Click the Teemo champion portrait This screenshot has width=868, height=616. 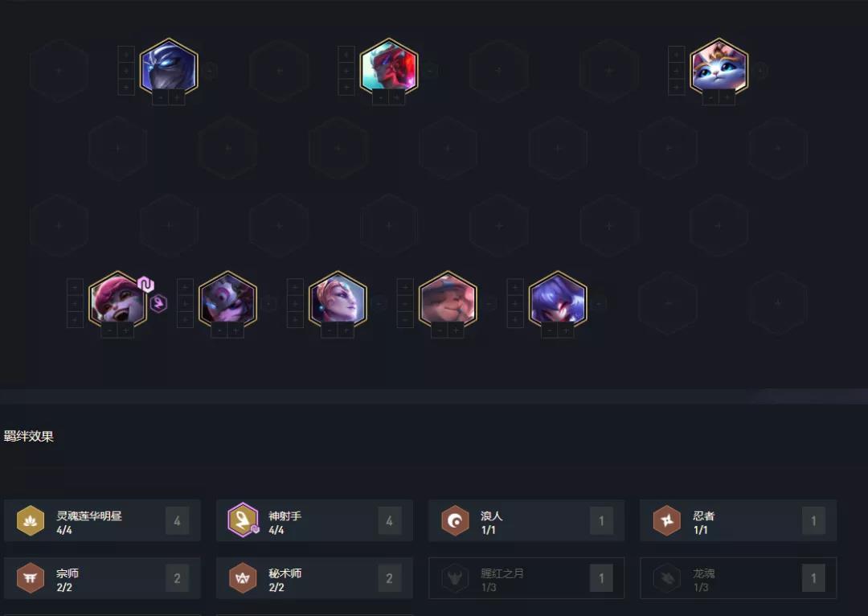pos(117,298)
